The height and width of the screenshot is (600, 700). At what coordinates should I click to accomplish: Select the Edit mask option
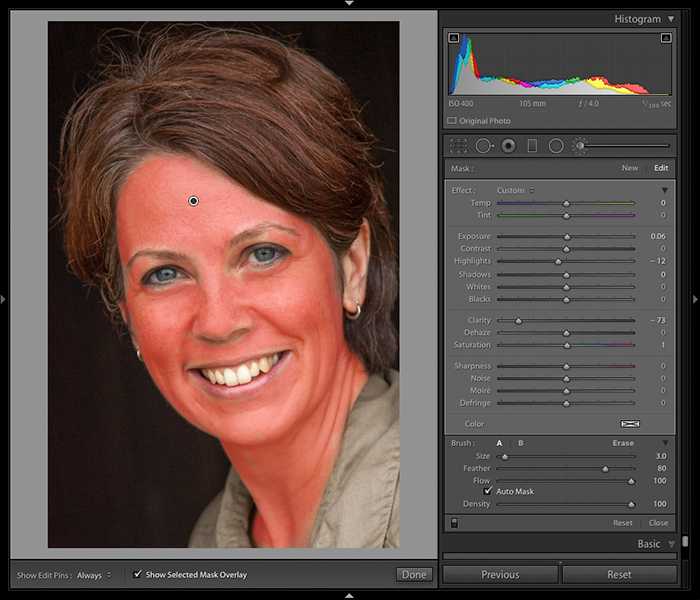[661, 168]
